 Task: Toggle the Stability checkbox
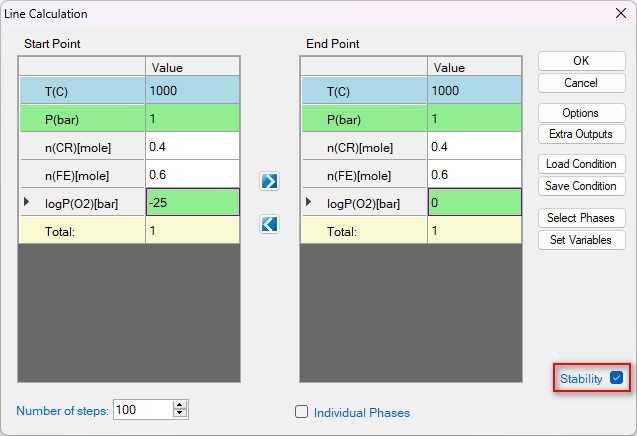point(616,378)
